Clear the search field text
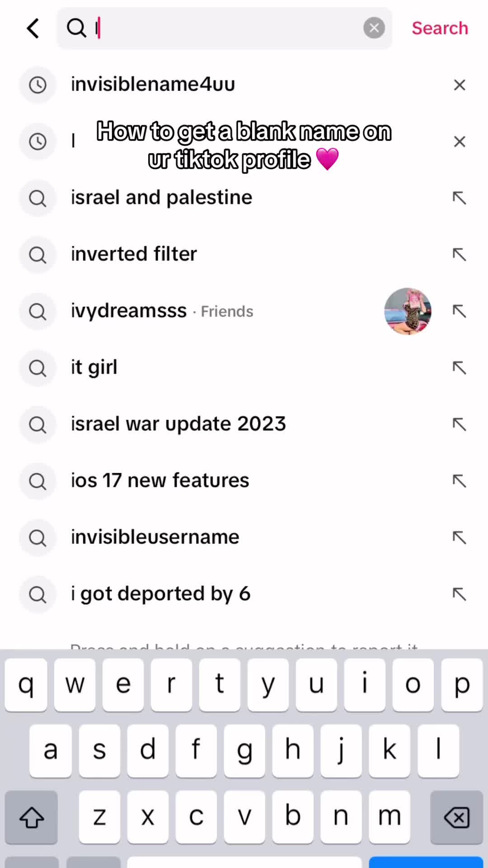This screenshot has height=868, width=488. (374, 28)
